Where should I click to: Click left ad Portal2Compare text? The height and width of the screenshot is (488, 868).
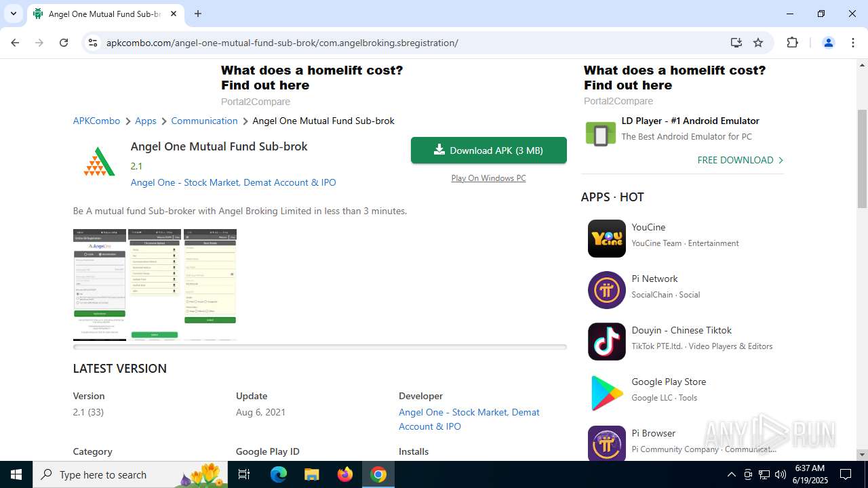point(256,102)
